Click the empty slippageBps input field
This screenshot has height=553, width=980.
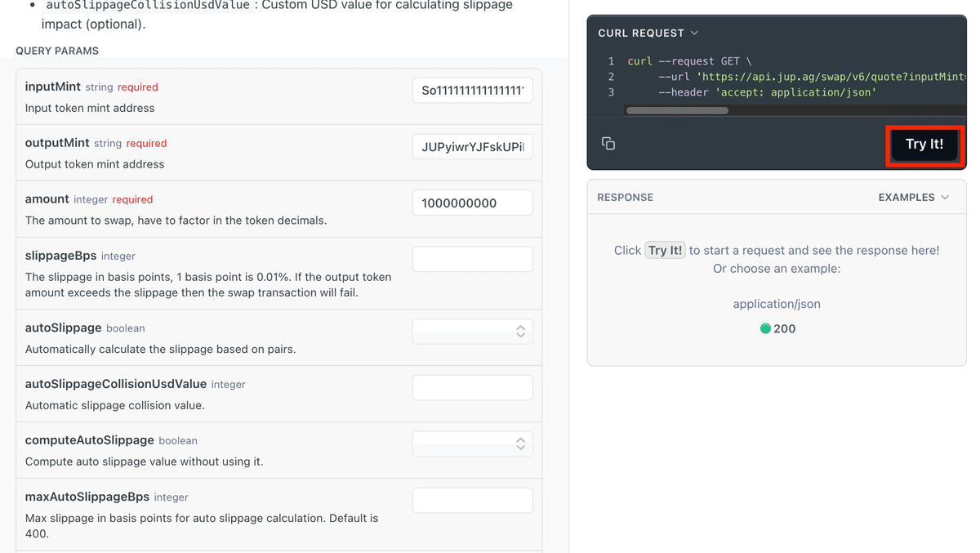472,258
